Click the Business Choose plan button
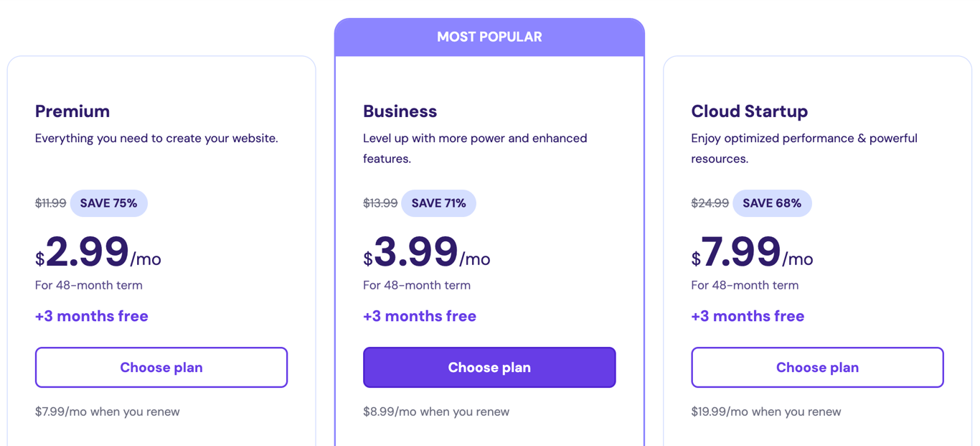 coord(489,367)
